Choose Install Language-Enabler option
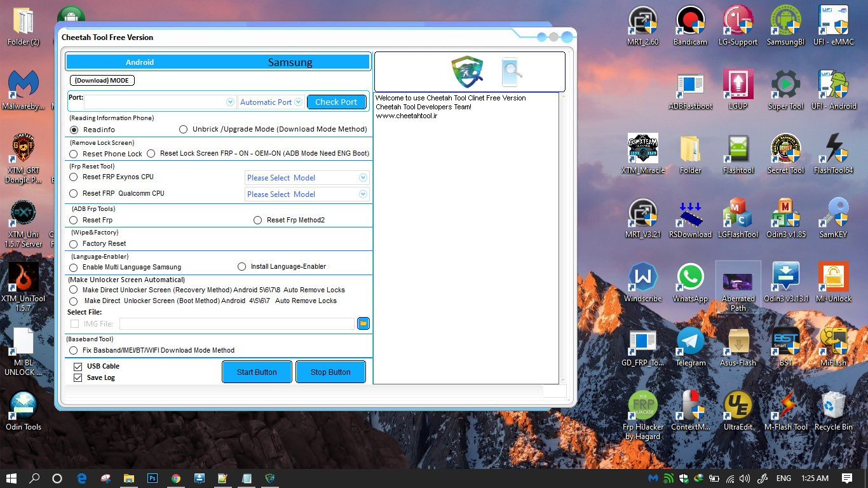The image size is (868, 488). (x=241, y=267)
